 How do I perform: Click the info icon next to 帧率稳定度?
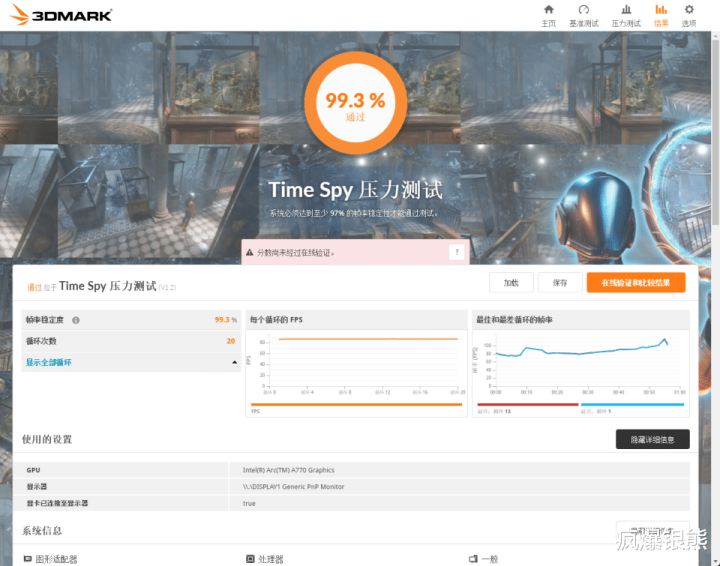[x=76, y=320]
